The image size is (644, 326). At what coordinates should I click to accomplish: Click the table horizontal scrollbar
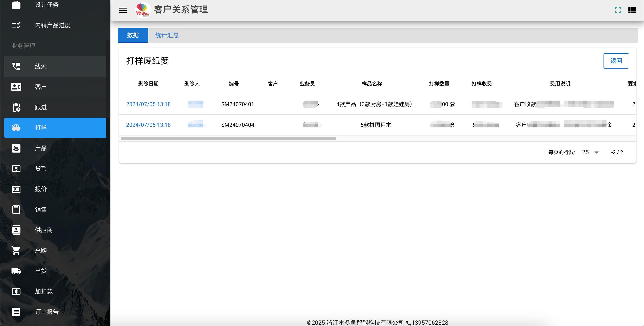click(228, 138)
